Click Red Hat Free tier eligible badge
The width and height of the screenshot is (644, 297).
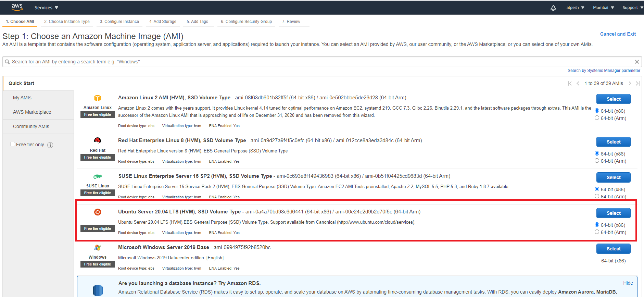click(x=98, y=158)
